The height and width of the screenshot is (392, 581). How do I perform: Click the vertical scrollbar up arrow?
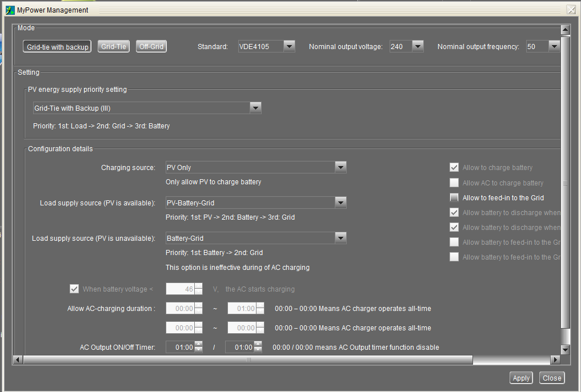(x=566, y=30)
